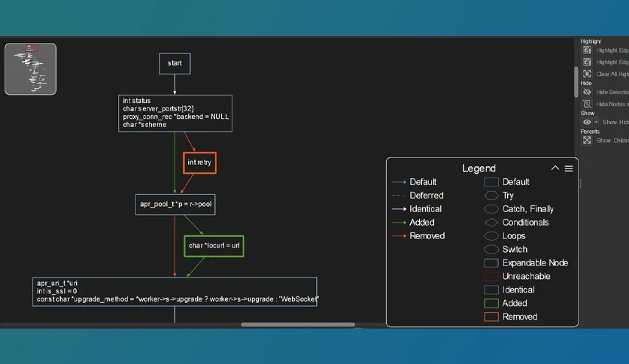Viewport: 629px width, 364px height.
Task: Click the orange Removed rectangle in Legend
Action: tap(491, 317)
